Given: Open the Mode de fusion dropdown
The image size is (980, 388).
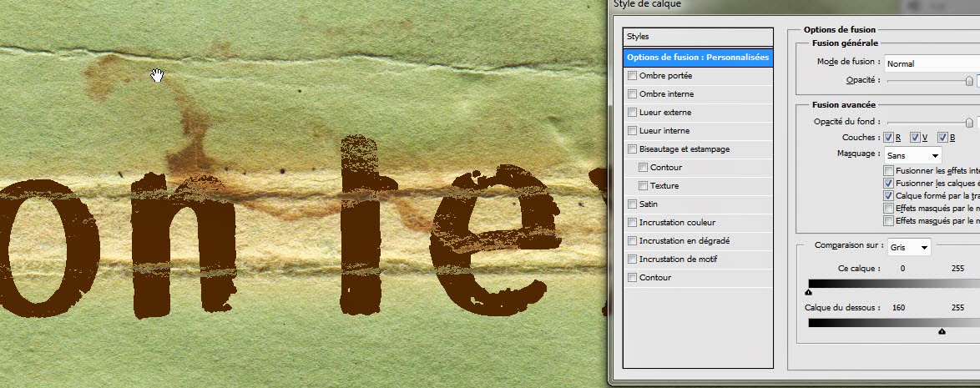Looking at the screenshot, I should point(932,63).
